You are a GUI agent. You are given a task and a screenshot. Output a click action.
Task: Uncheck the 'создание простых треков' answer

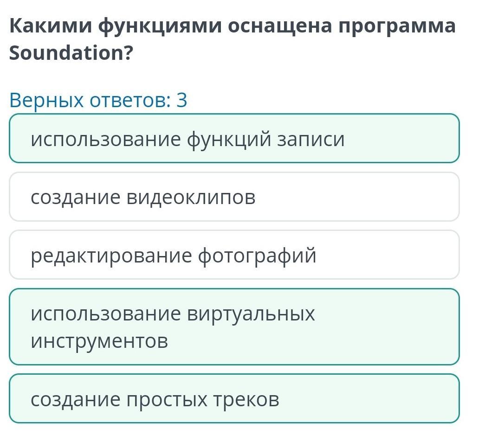tap(234, 399)
